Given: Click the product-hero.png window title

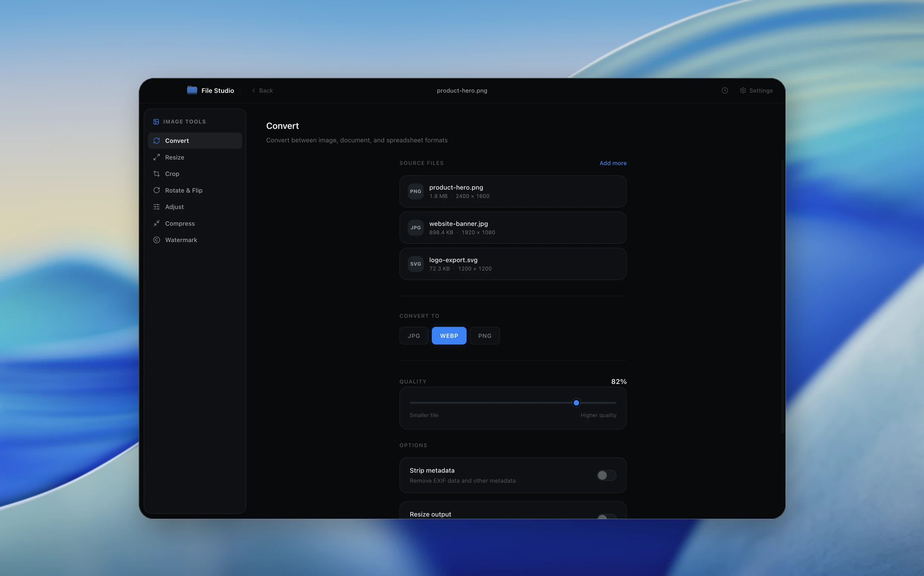Looking at the screenshot, I should pyautogui.click(x=462, y=90).
